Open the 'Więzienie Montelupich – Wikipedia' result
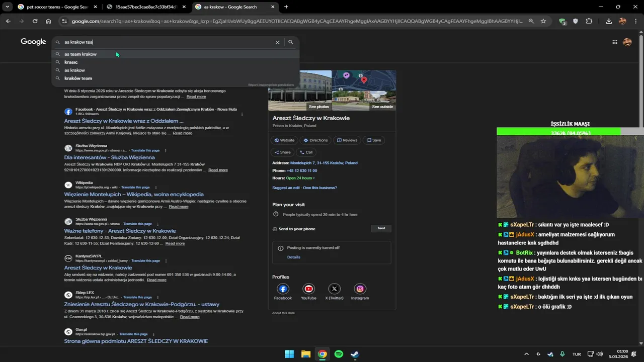The image size is (644, 362). (134, 194)
